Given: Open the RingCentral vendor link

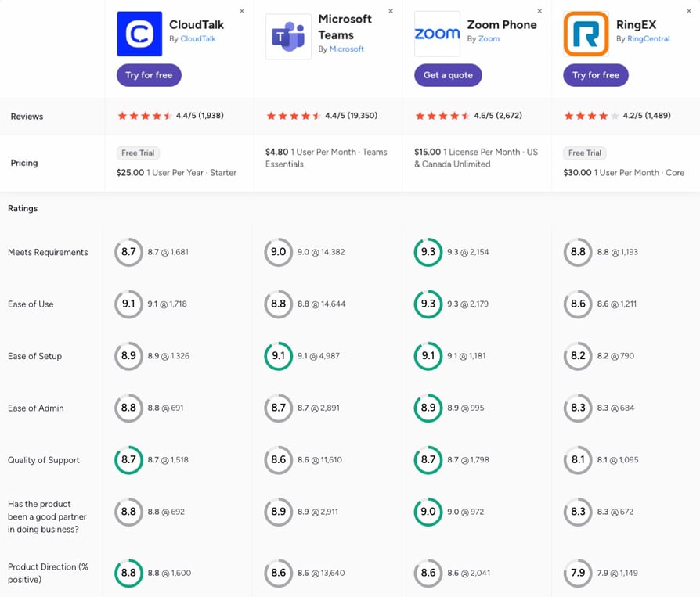Looking at the screenshot, I should pos(648,39).
